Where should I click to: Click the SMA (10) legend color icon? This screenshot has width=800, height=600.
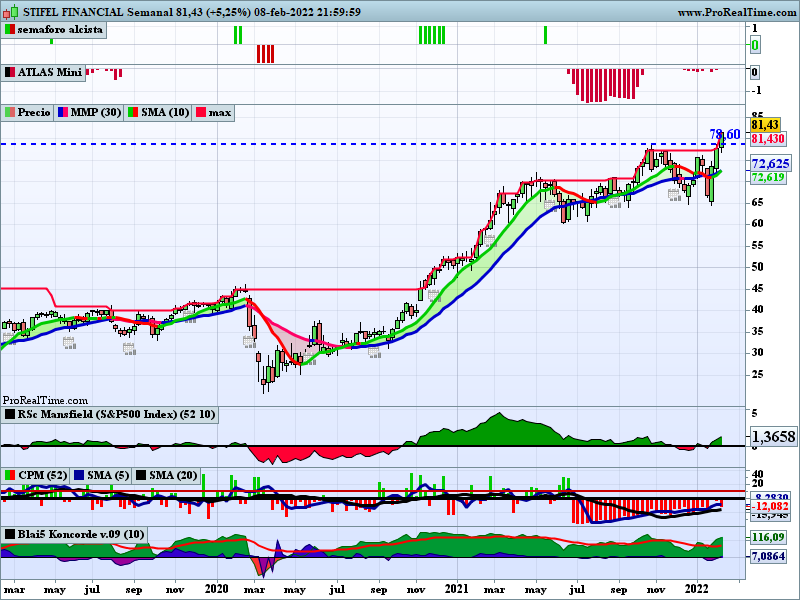coord(133,112)
